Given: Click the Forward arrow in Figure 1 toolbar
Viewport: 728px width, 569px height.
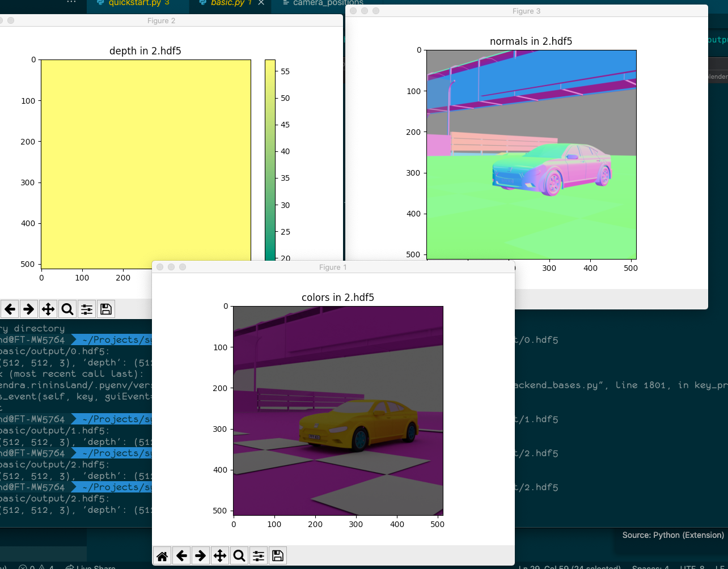Looking at the screenshot, I should pos(200,555).
